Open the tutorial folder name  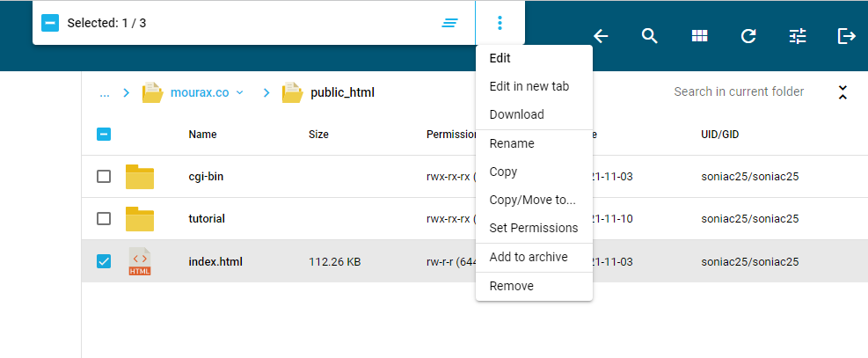pos(207,218)
